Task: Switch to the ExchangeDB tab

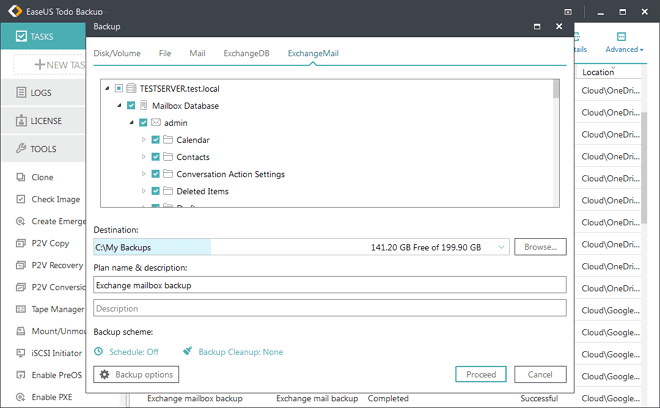Action: (246, 53)
